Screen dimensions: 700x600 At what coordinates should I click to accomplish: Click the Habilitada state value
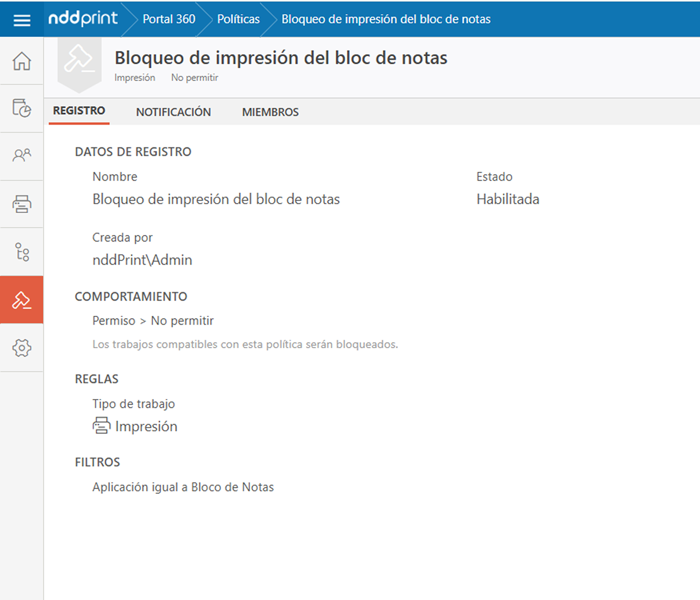[508, 199]
